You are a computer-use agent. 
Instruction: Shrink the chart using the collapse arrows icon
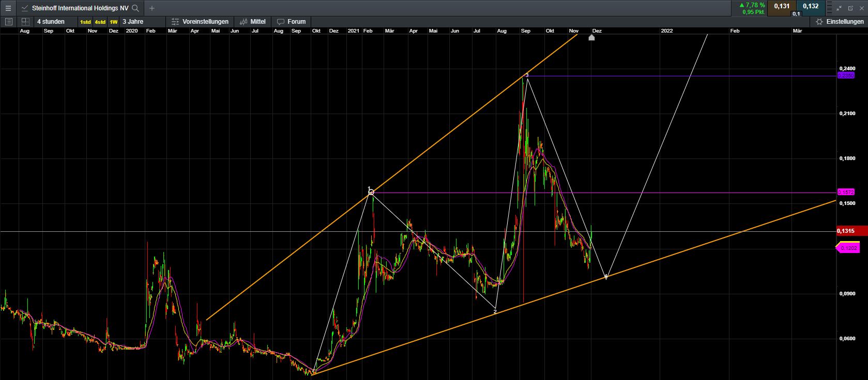coord(840,8)
